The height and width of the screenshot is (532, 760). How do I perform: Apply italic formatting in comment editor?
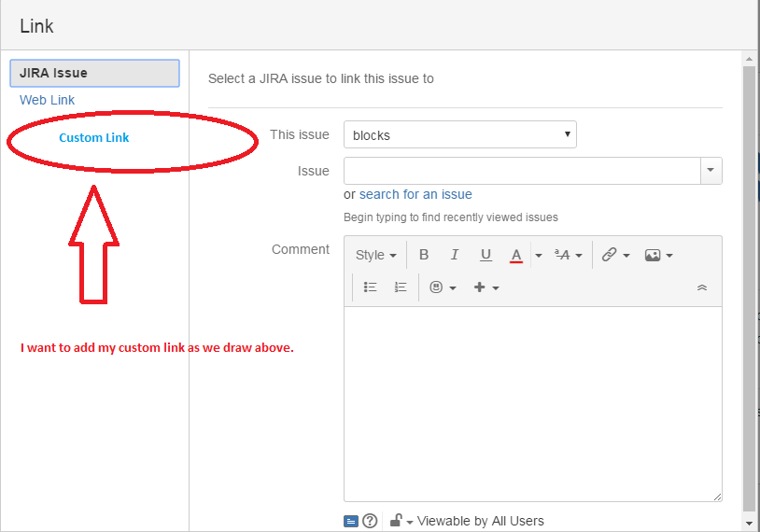coord(454,255)
